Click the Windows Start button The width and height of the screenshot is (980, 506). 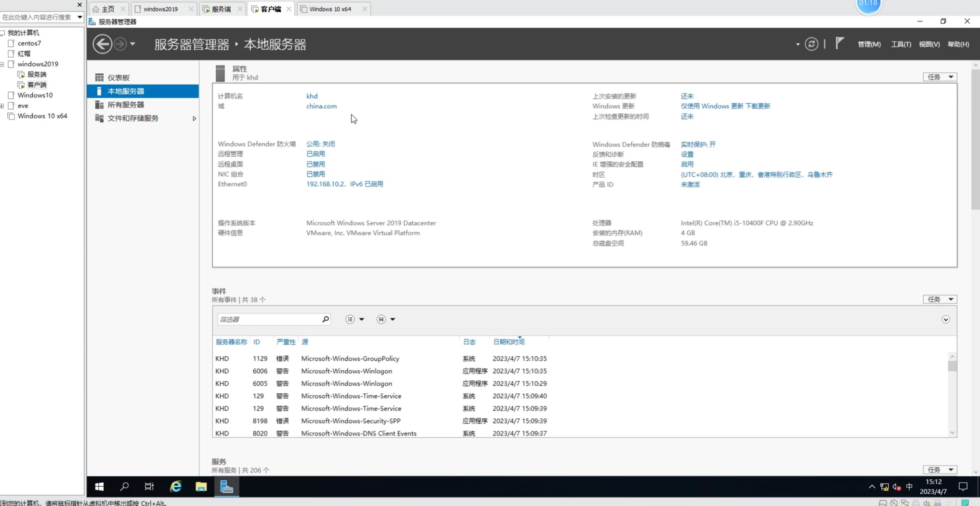point(99,486)
